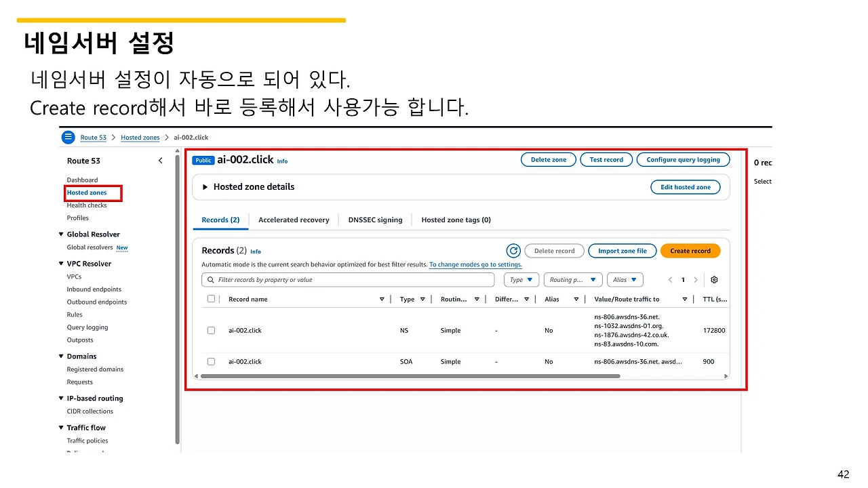This screenshot has height=488, width=868.
Task: Open Route 53 breadcrumb link
Action: click(94, 138)
